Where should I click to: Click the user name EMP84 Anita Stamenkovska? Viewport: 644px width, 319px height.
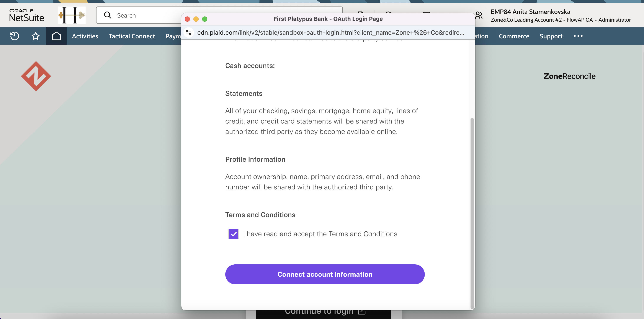point(530,12)
